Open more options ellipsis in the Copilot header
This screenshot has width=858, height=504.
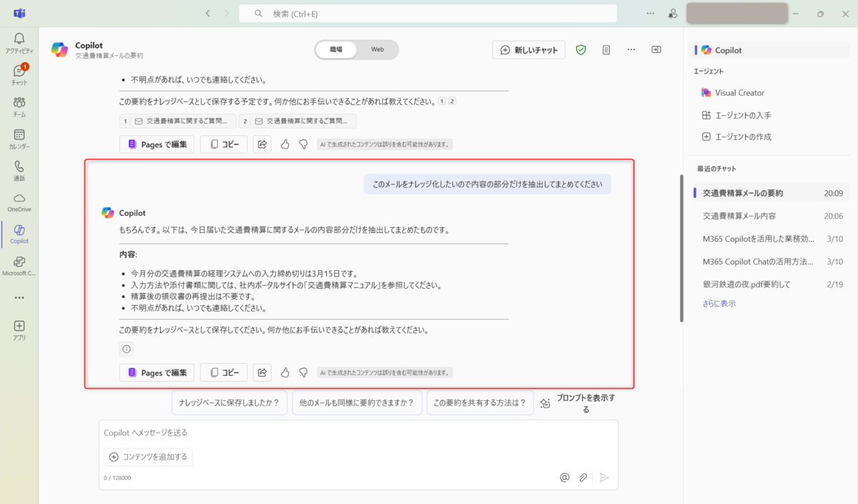coord(631,49)
